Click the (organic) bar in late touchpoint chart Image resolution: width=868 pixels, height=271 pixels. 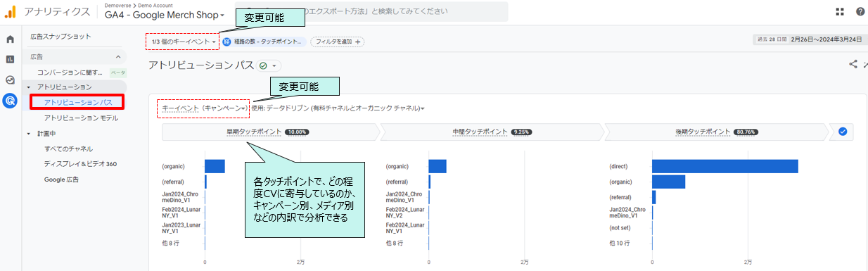(x=668, y=182)
